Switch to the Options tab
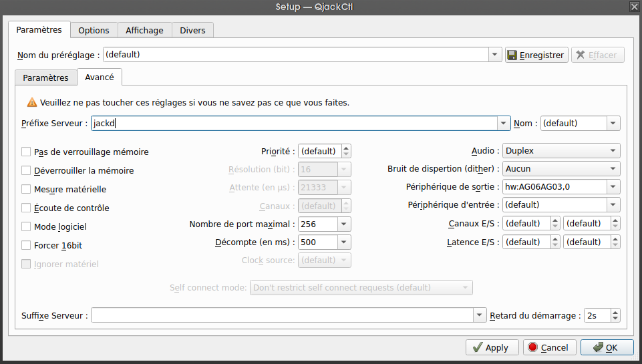642x364 pixels. [94, 30]
